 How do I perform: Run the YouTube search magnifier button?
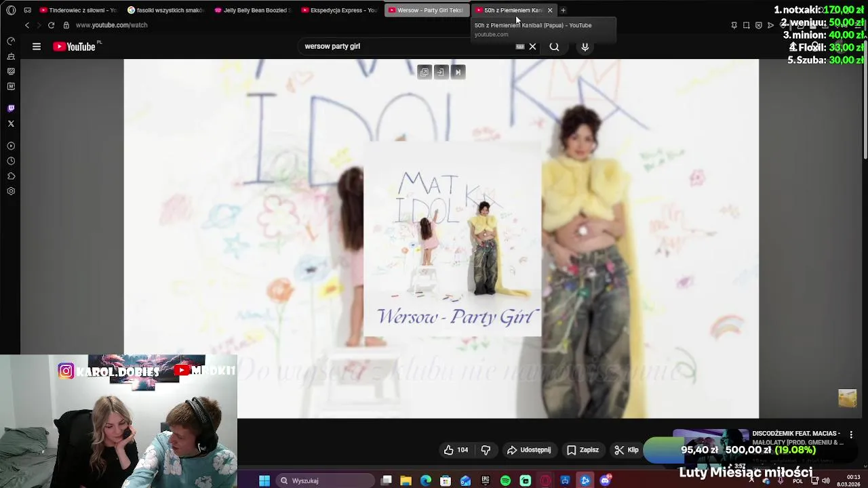(555, 46)
